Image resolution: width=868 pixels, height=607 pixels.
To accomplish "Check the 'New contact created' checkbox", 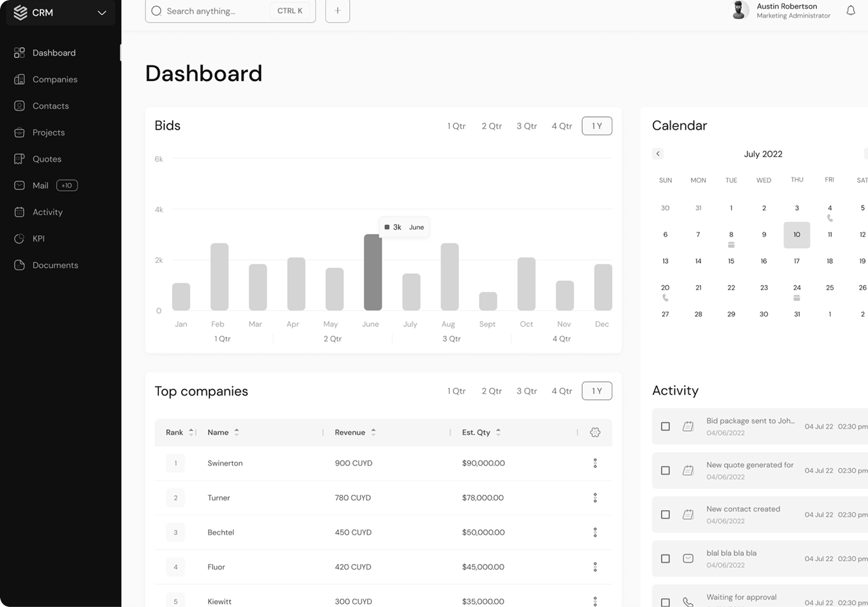I will (x=665, y=515).
